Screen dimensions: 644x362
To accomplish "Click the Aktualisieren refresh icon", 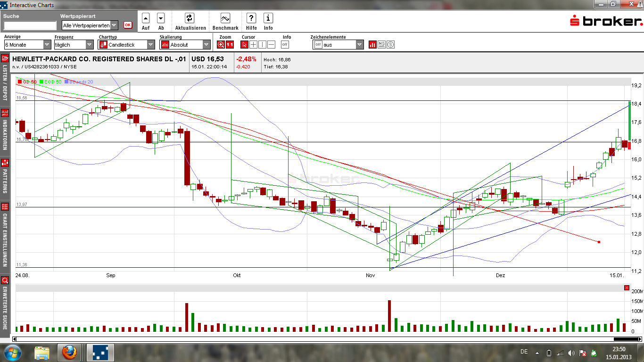I will click(x=190, y=18).
